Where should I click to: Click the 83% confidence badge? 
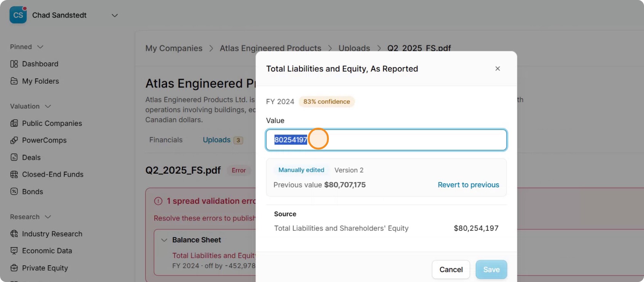327,101
